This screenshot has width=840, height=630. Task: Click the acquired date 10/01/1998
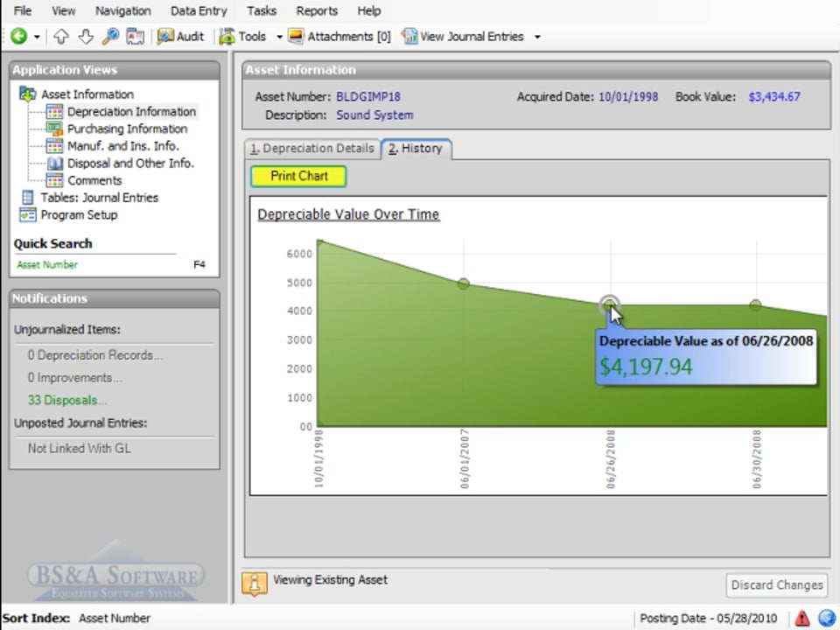(628, 97)
